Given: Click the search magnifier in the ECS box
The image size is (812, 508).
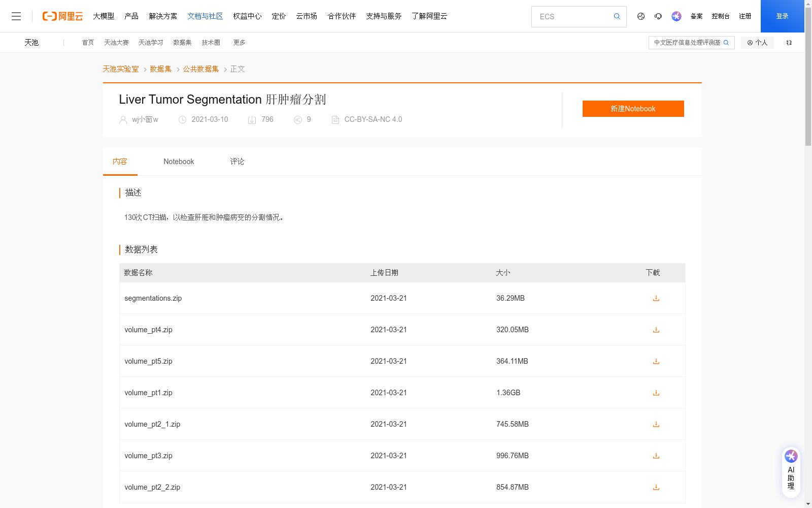Looking at the screenshot, I should (617, 16).
